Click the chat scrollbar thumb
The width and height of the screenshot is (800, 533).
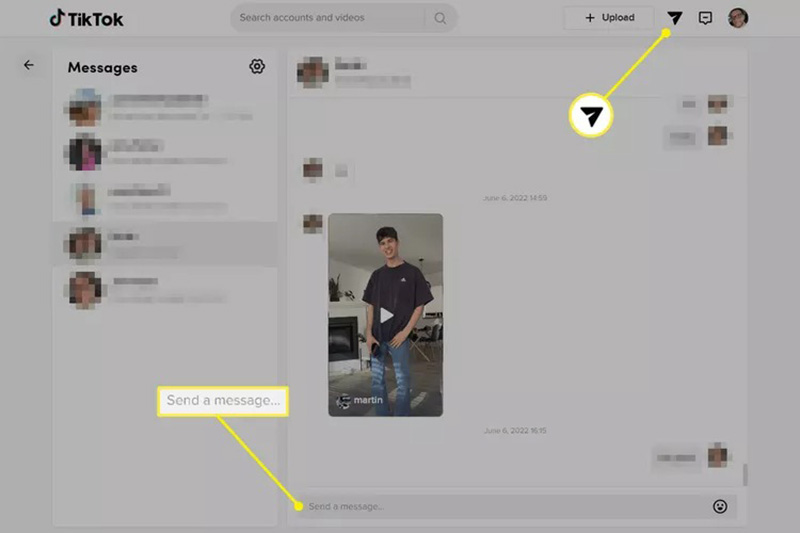tap(745, 475)
